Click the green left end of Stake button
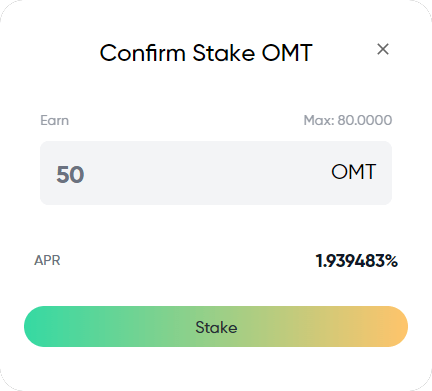The image size is (432, 391). click(x=43, y=327)
